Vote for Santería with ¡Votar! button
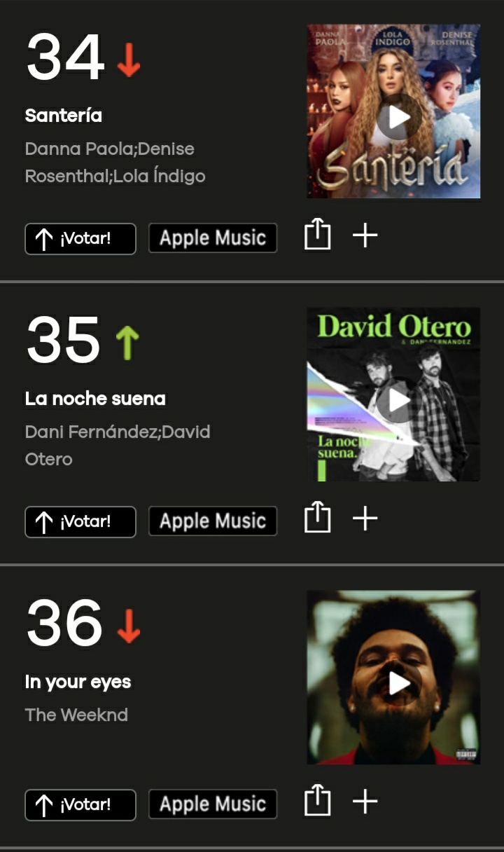 pyautogui.click(x=80, y=239)
